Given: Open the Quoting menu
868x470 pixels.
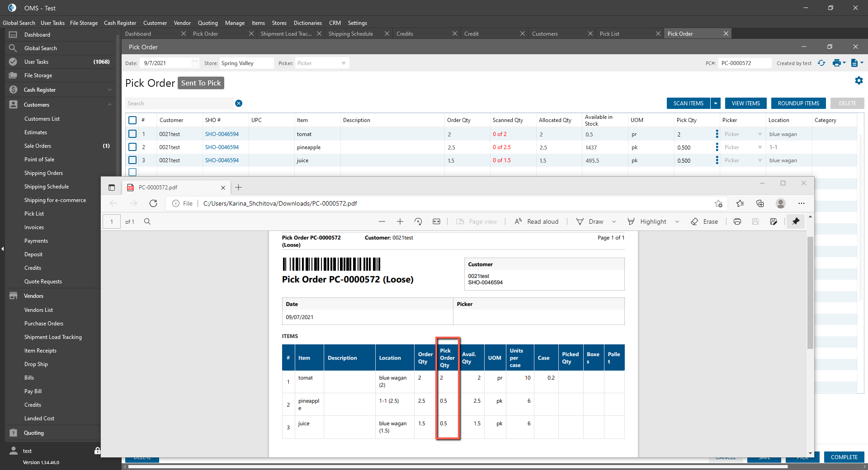Looking at the screenshot, I should tap(208, 23).
